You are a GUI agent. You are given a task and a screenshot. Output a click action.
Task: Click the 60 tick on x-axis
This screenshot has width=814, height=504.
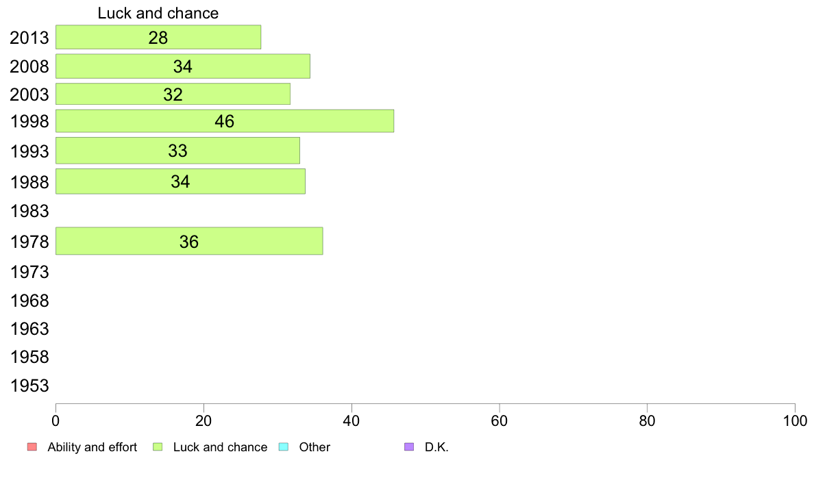click(499, 421)
